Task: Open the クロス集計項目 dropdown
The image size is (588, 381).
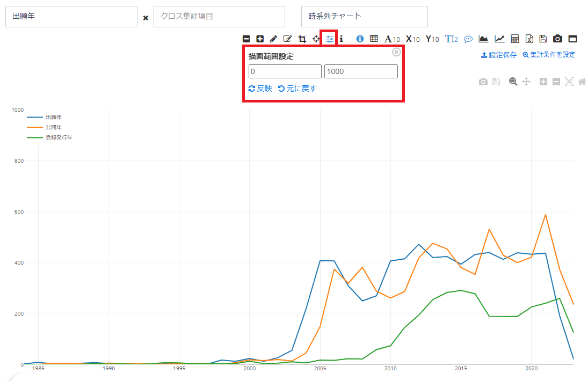Action: click(219, 17)
